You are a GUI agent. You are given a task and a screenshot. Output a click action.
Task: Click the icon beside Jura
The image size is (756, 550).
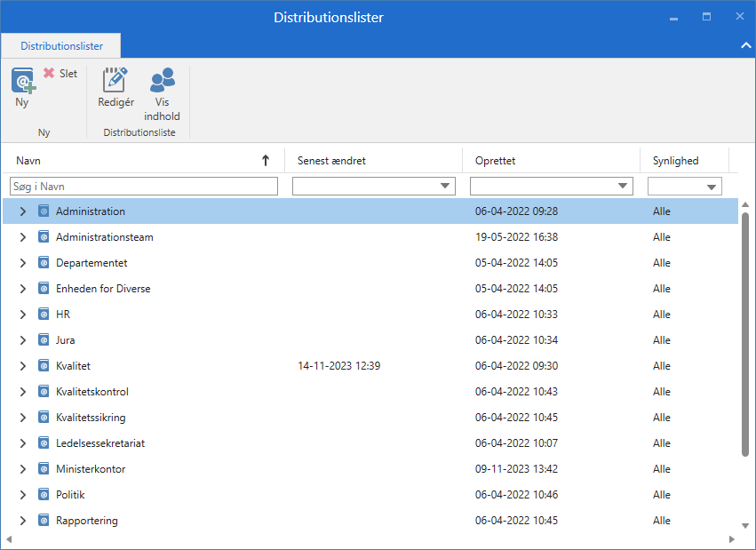pyautogui.click(x=44, y=339)
